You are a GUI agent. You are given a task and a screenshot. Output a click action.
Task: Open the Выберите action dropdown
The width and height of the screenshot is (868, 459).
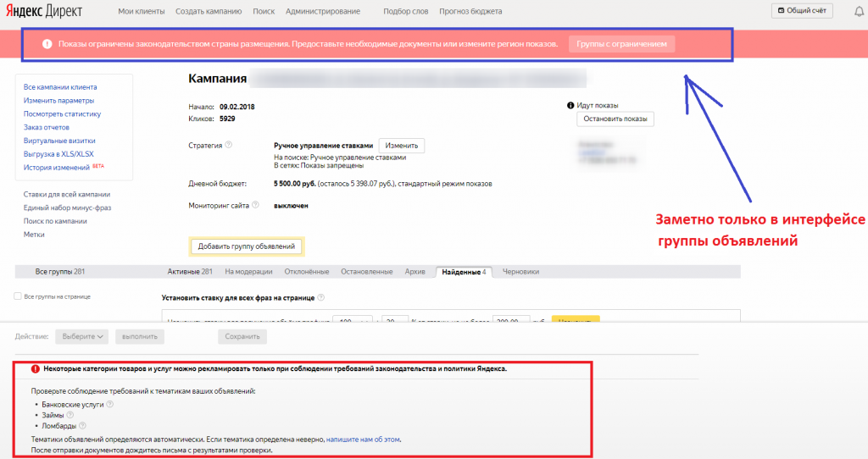coord(82,336)
